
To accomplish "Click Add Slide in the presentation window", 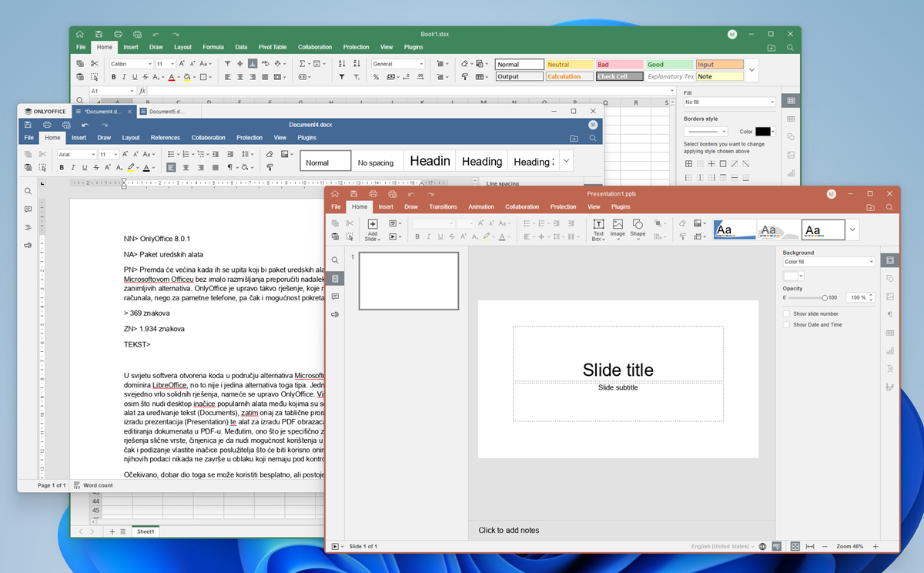I will click(x=373, y=229).
